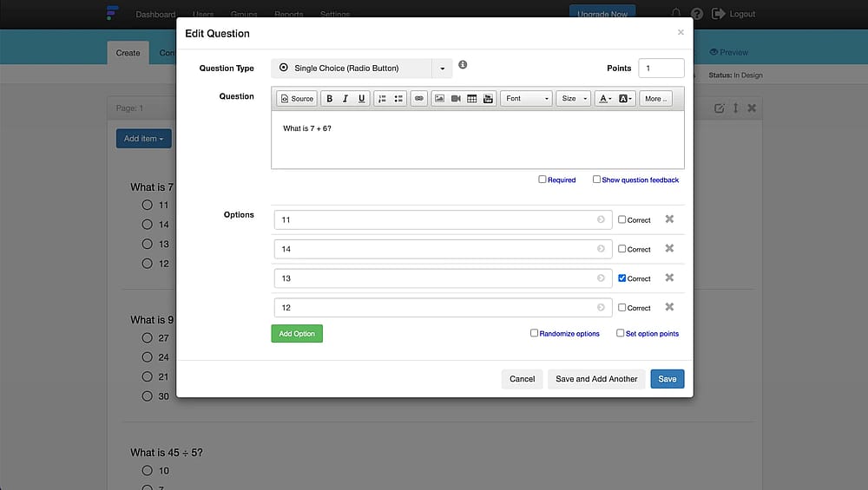
Task: Select radio answer 10 behind the dialog
Action: (148, 471)
